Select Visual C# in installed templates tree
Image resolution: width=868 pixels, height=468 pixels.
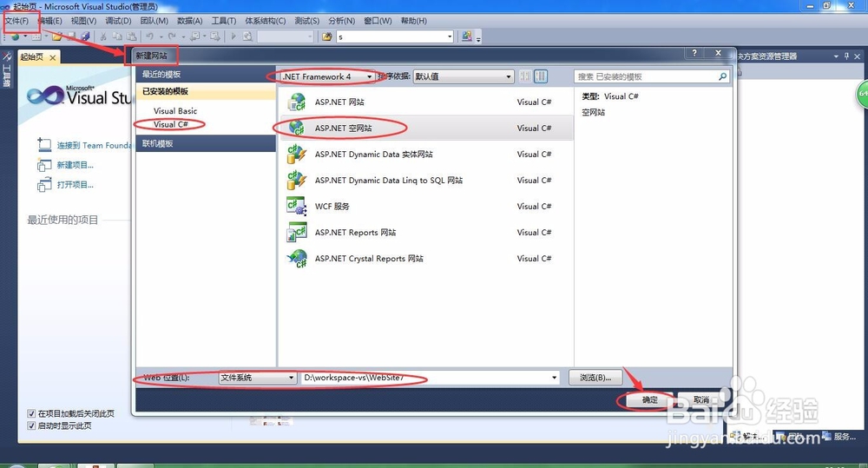point(170,125)
